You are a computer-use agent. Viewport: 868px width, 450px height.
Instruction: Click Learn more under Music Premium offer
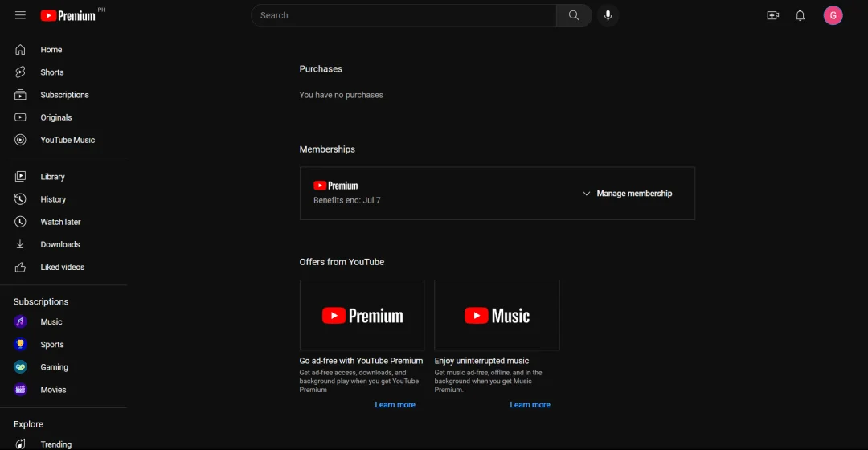click(x=530, y=405)
